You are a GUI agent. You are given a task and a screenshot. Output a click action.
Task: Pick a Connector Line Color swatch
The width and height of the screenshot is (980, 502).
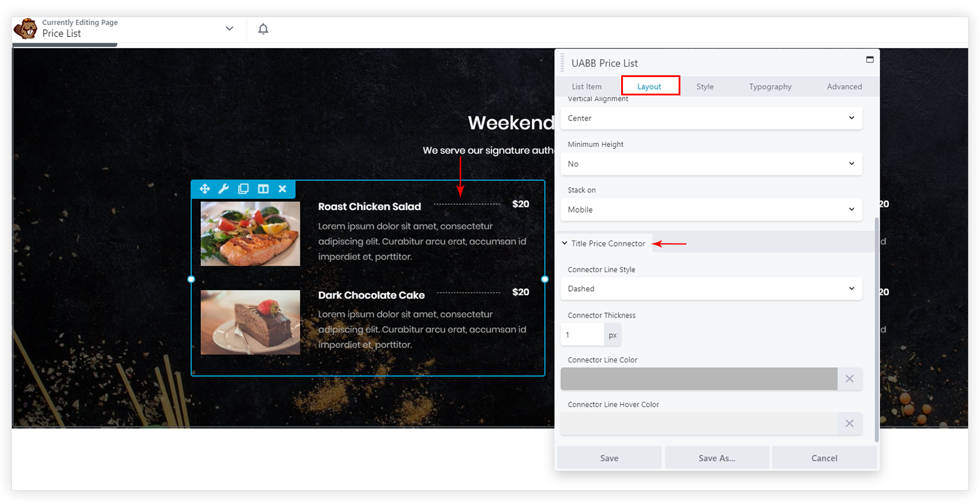pos(699,379)
